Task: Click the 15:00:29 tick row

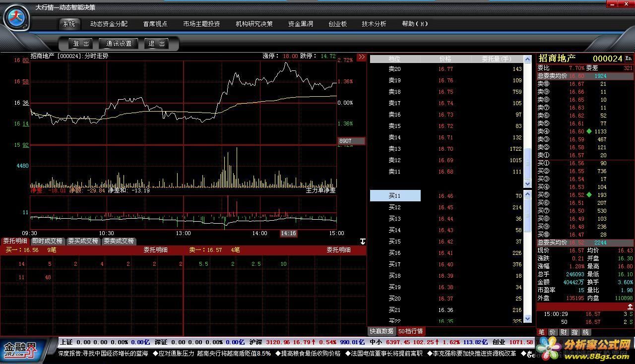Action: click(585, 314)
